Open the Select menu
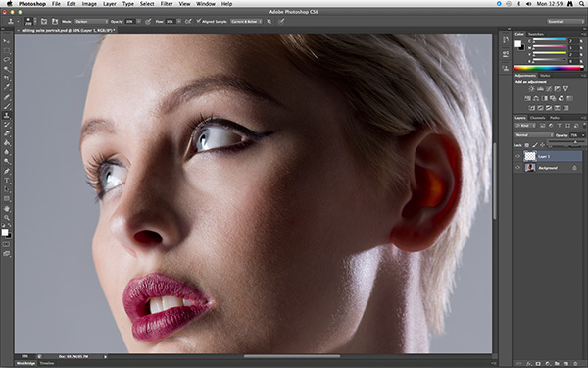This screenshot has width=588, height=368. 147,4
